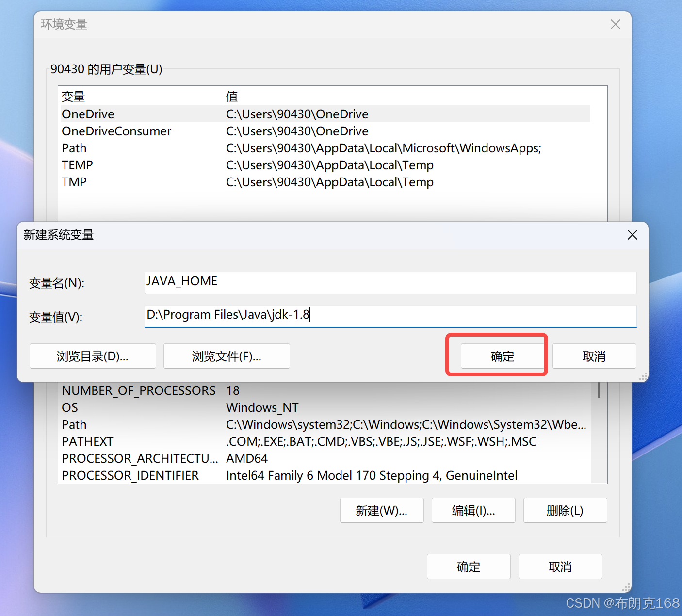The image size is (682, 616).
Task: Click 删除(L) to delete system variable
Action: click(x=565, y=510)
